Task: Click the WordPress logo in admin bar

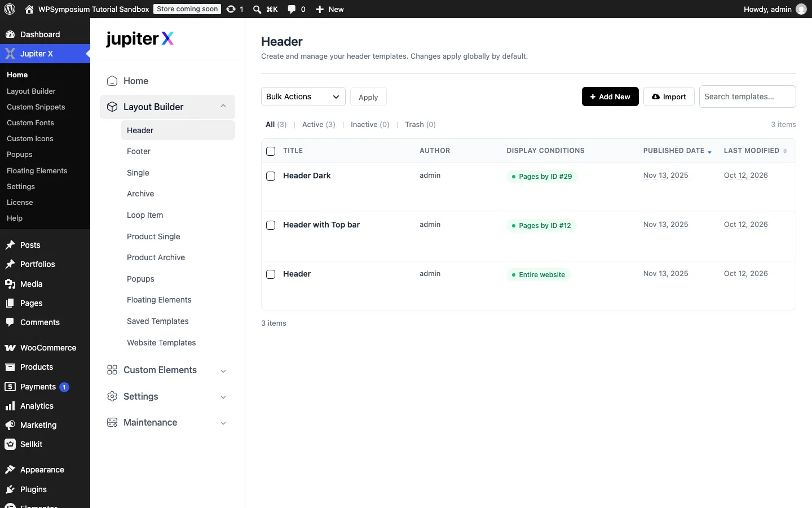Action: click(x=10, y=9)
